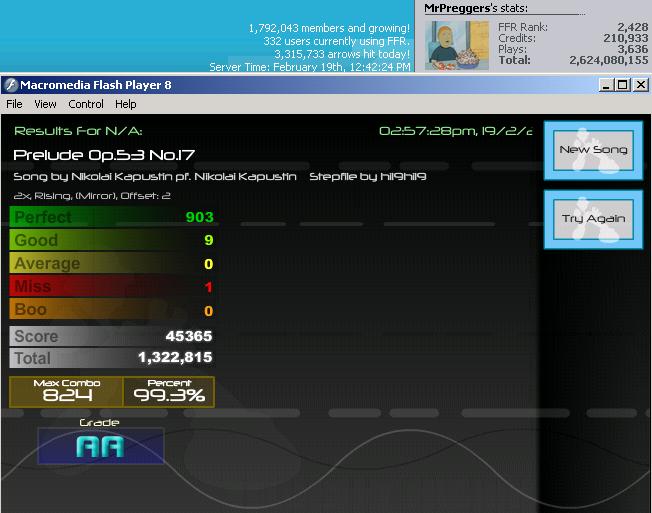Image resolution: width=652 pixels, height=513 pixels.
Task: Click the song title Prelude Op.53 No.17
Action: click(104, 155)
